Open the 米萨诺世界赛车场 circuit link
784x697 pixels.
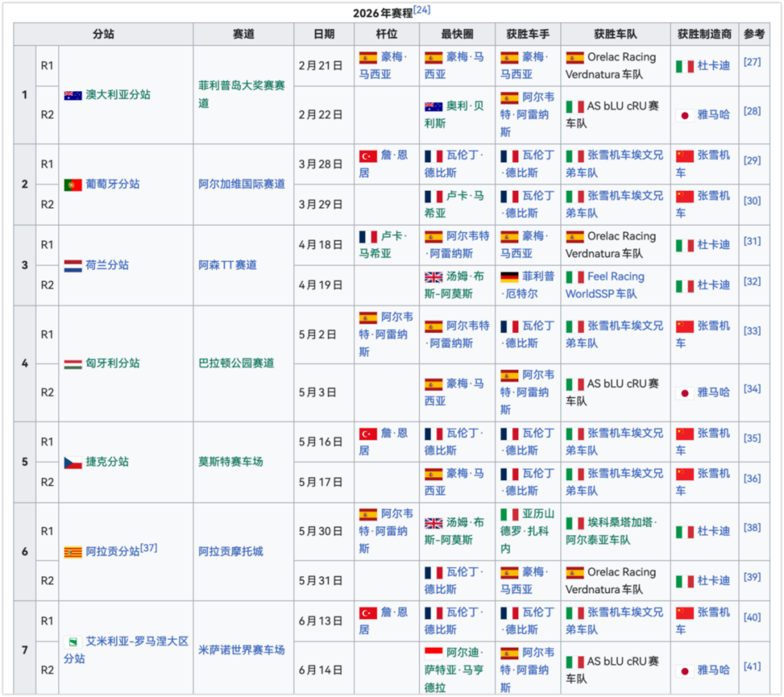(x=242, y=650)
